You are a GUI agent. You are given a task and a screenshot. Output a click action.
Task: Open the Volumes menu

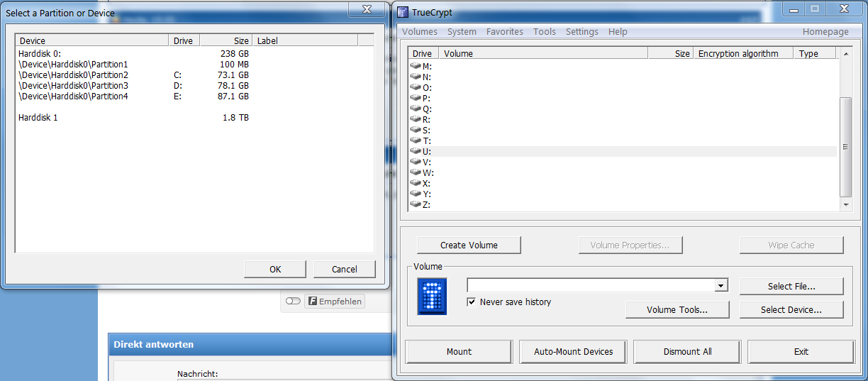click(x=420, y=31)
